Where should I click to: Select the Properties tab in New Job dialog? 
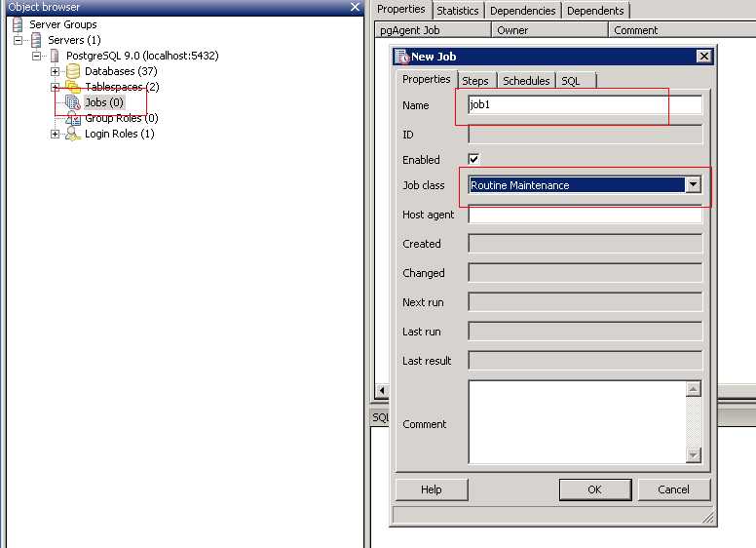point(426,79)
